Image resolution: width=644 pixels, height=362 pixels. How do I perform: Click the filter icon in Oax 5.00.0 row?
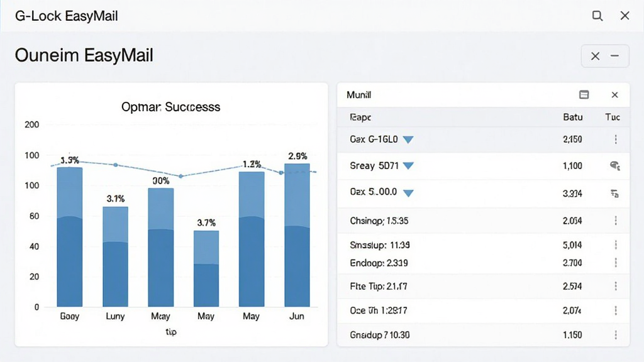[x=615, y=194]
